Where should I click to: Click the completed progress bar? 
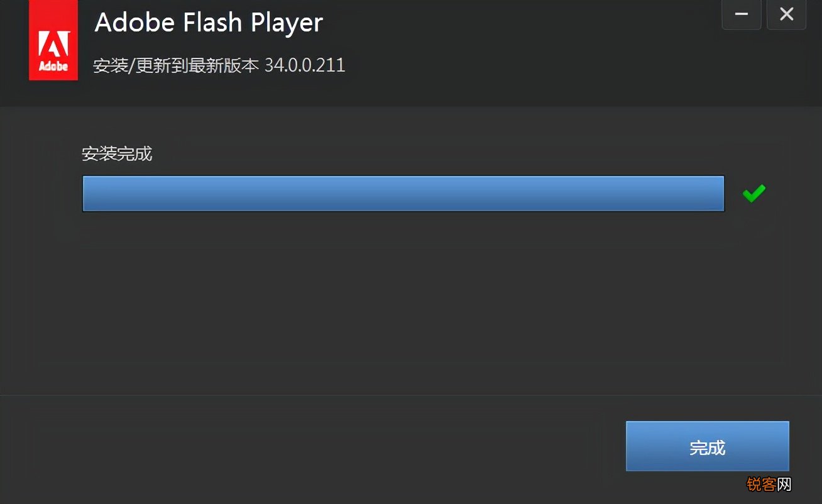[402, 193]
